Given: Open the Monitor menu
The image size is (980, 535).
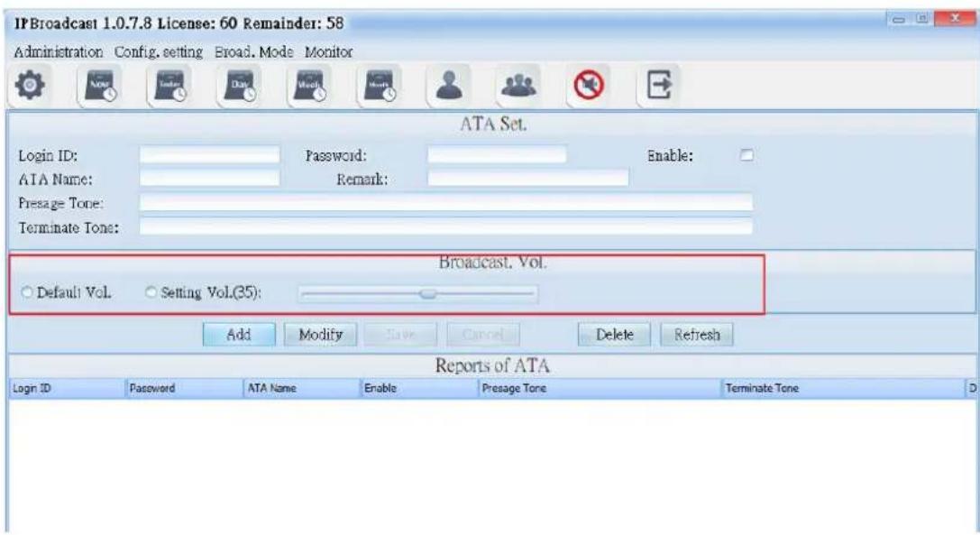Looking at the screenshot, I should (x=329, y=52).
